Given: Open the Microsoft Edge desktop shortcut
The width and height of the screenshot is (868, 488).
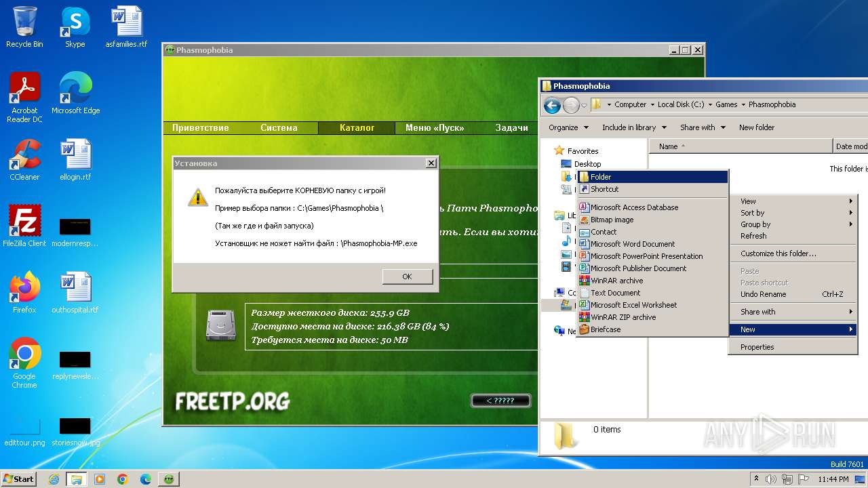Looking at the screenshot, I should click(x=75, y=94).
